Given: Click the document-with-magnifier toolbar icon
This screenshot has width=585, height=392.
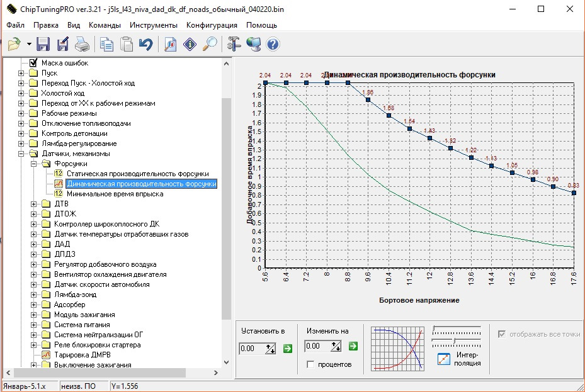Looking at the screenshot, I should click(x=171, y=44).
